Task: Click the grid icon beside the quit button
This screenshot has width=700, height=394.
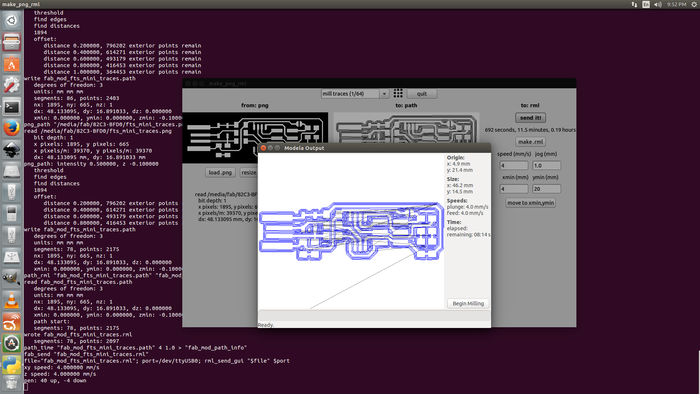Action: pos(398,93)
